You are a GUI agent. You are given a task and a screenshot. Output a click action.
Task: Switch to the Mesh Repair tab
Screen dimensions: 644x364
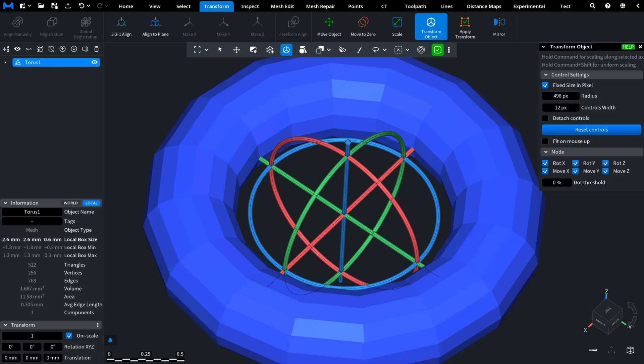coord(320,6)
